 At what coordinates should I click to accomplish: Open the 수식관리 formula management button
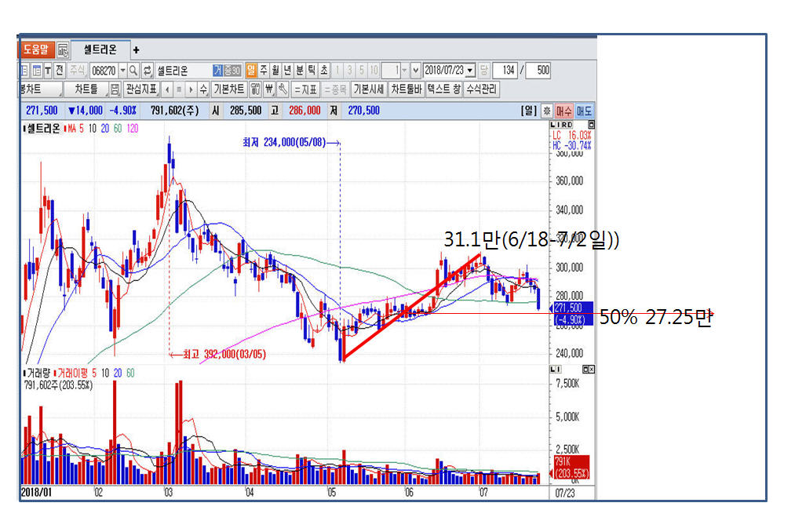click(x=481, y=89)
